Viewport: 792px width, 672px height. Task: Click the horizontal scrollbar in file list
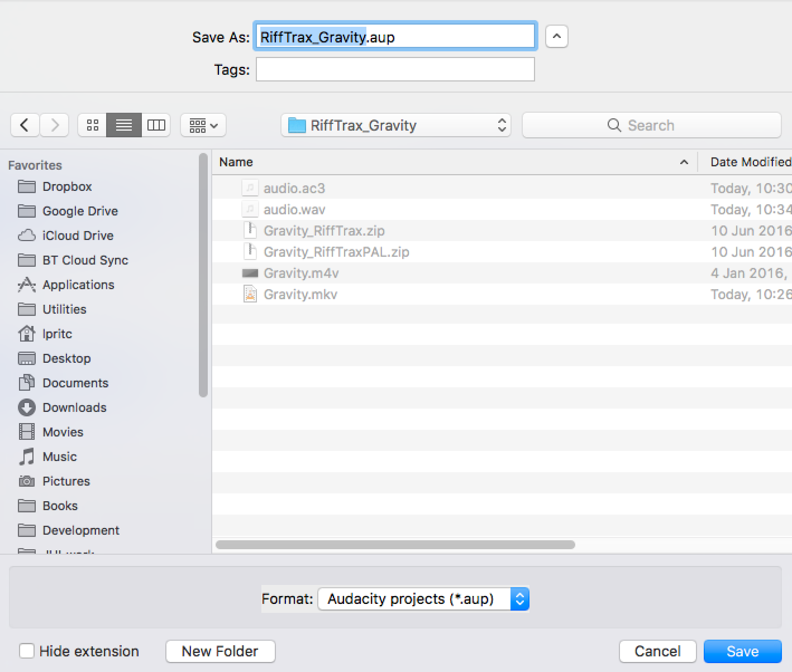[x=395, y=545]
